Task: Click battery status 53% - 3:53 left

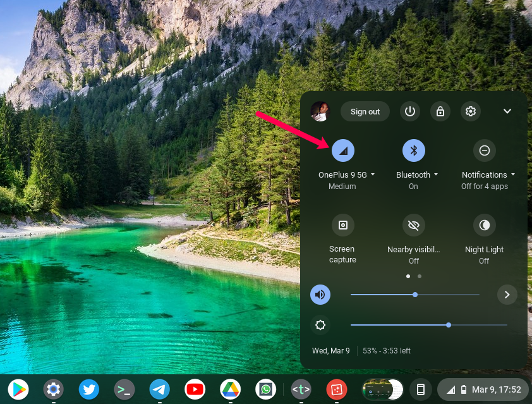Action: pos(387,351)
